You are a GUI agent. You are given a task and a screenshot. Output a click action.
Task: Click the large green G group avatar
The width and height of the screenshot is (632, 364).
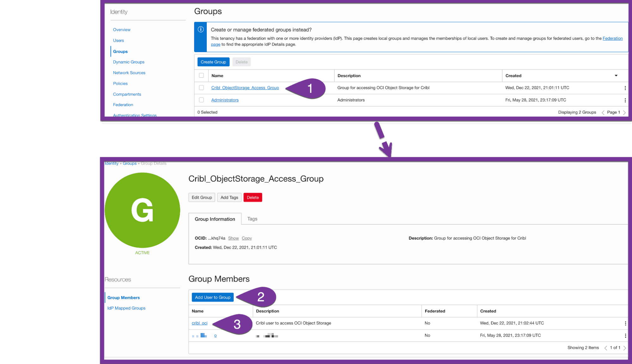[142, 210]
